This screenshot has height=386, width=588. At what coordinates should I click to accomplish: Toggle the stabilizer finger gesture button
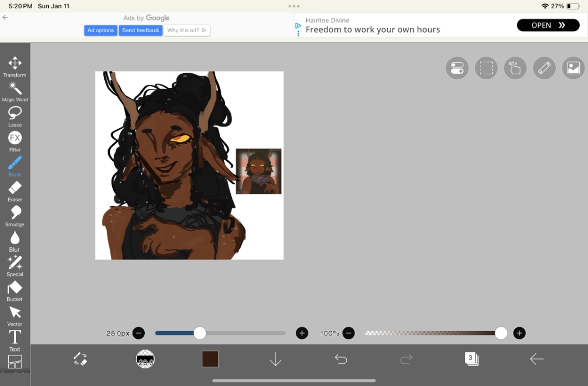[515, 68]
